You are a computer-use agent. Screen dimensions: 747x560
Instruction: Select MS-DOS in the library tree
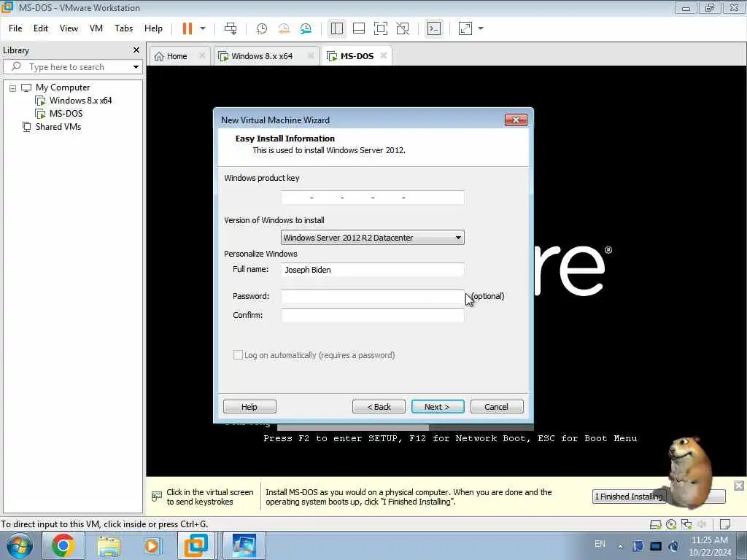tap(66, 113)
